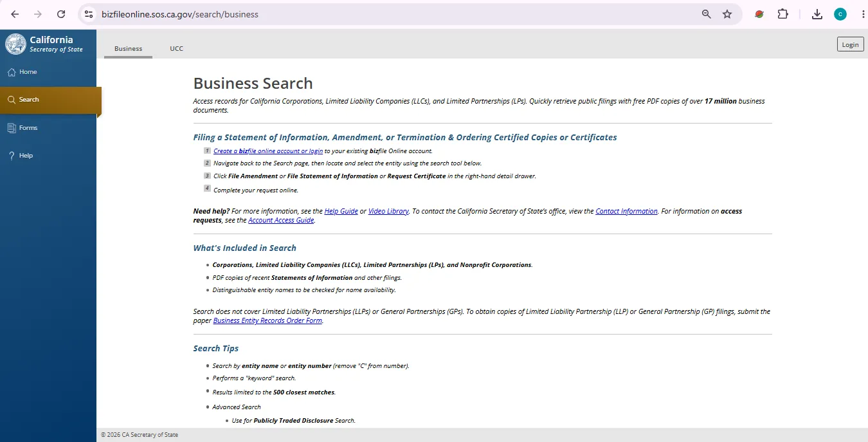868x442 pixels.
Task: Click the zoom magnifier icon in address bar
Action: tap(707, 14)
